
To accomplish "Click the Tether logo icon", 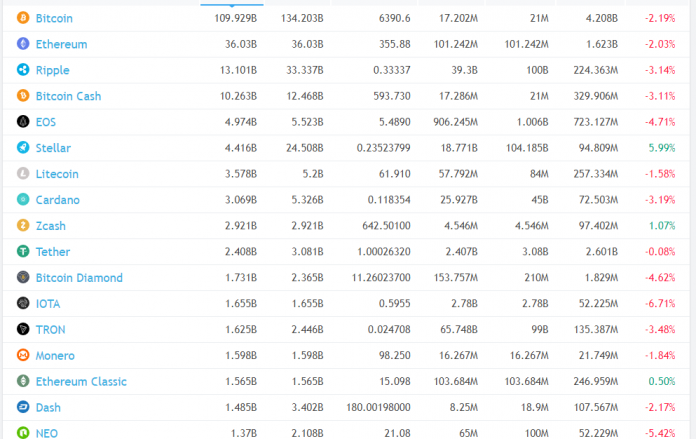I will pos(23,252).
